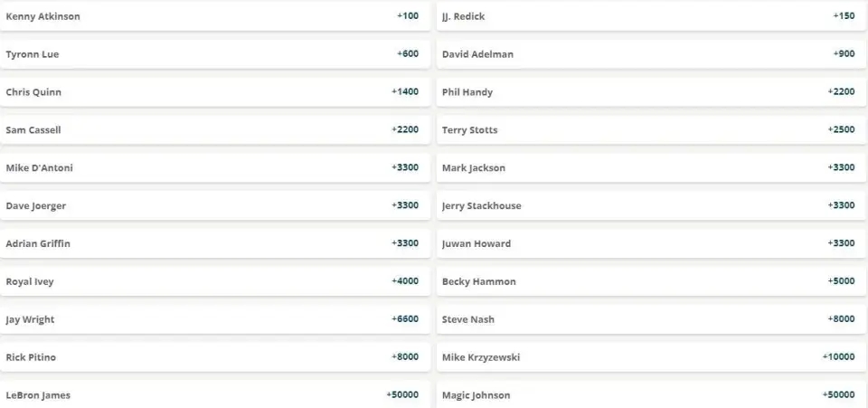
Task: Choose the Tyronn Lue +600 bet
Action: 215,54
